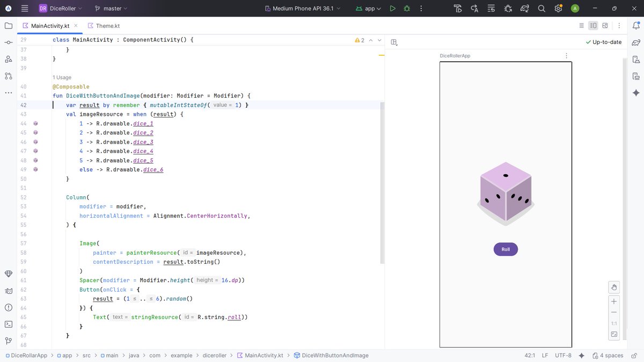Open Search Everywhere with the magnifier icon
Viewport: 644px width, 362px height.
[542, 8]
